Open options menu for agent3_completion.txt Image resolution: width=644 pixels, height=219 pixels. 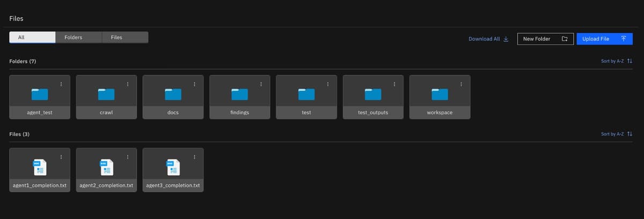coord(194,157)
